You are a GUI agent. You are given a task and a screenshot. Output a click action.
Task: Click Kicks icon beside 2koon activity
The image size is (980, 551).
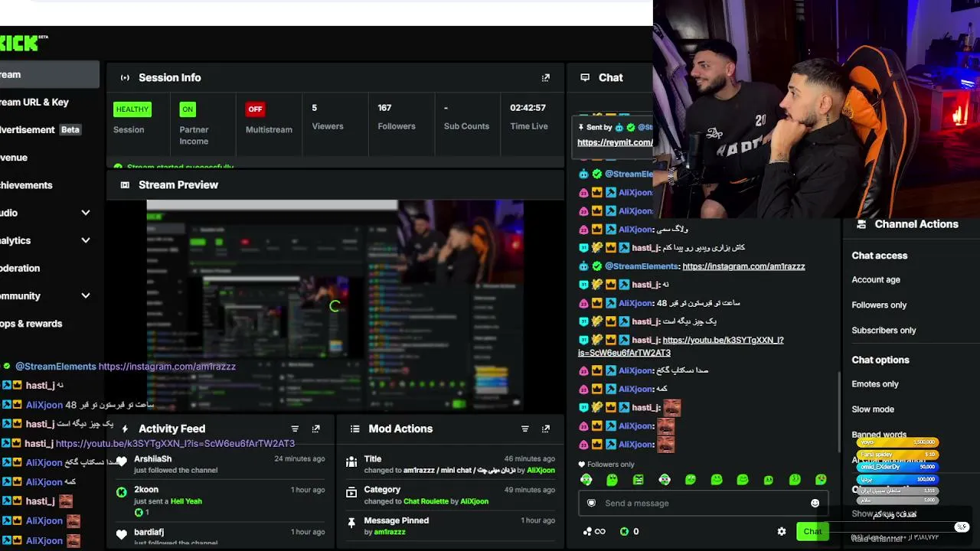(x=121, y=492)
